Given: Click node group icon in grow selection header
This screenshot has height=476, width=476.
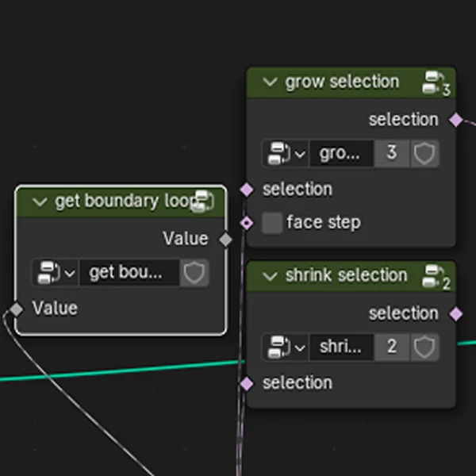Looking at the screenshot, I should 434,81.
